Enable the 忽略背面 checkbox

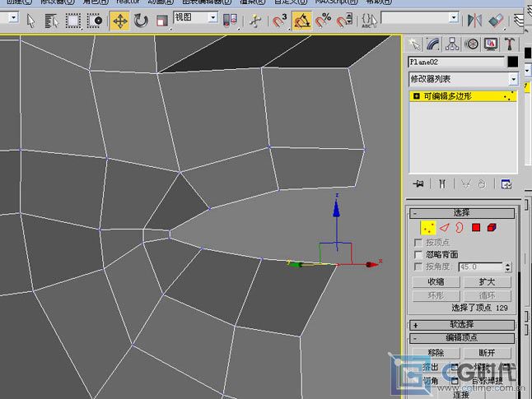coord(418,254)
